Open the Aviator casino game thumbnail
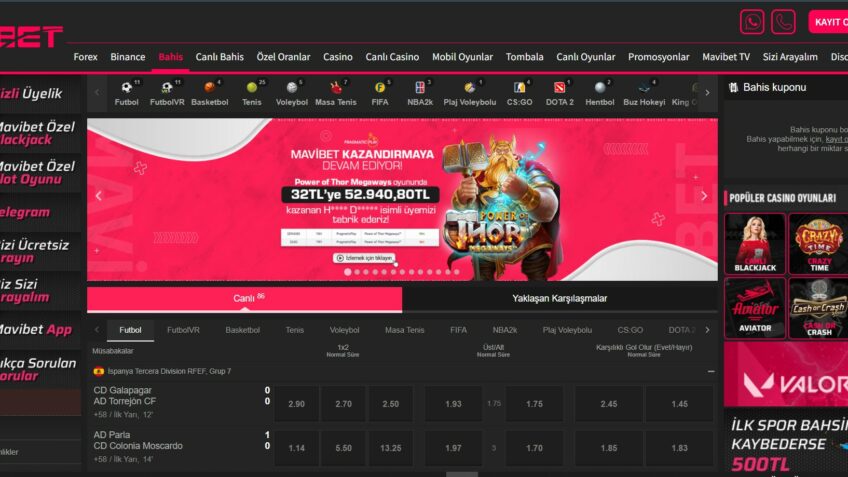848x477 pixels. (x=755, y=309)
